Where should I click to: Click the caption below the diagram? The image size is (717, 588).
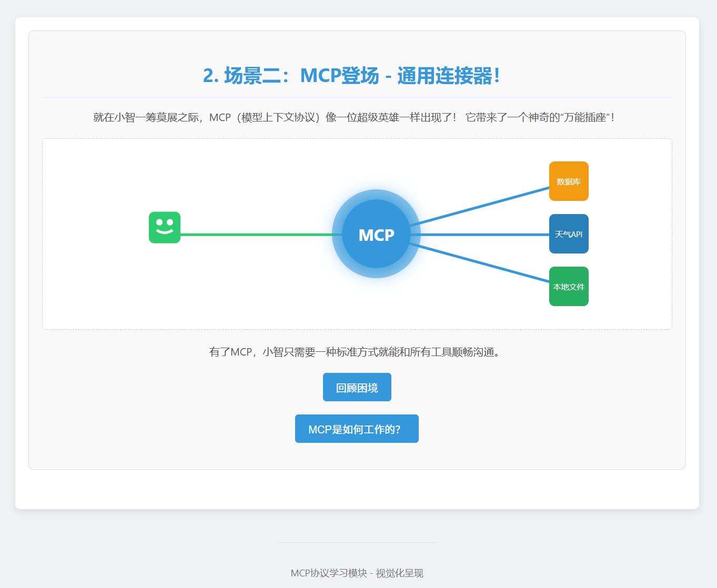pyautogui.click(x=357, y=353)
